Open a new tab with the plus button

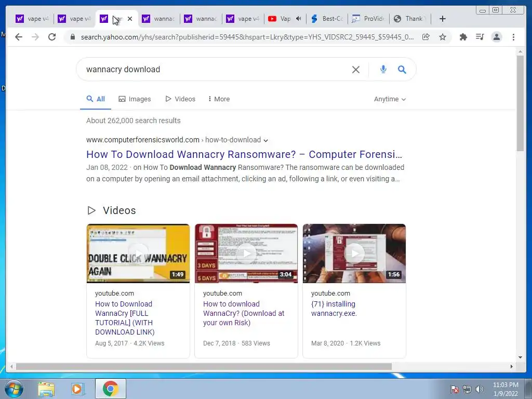(443, 19)
